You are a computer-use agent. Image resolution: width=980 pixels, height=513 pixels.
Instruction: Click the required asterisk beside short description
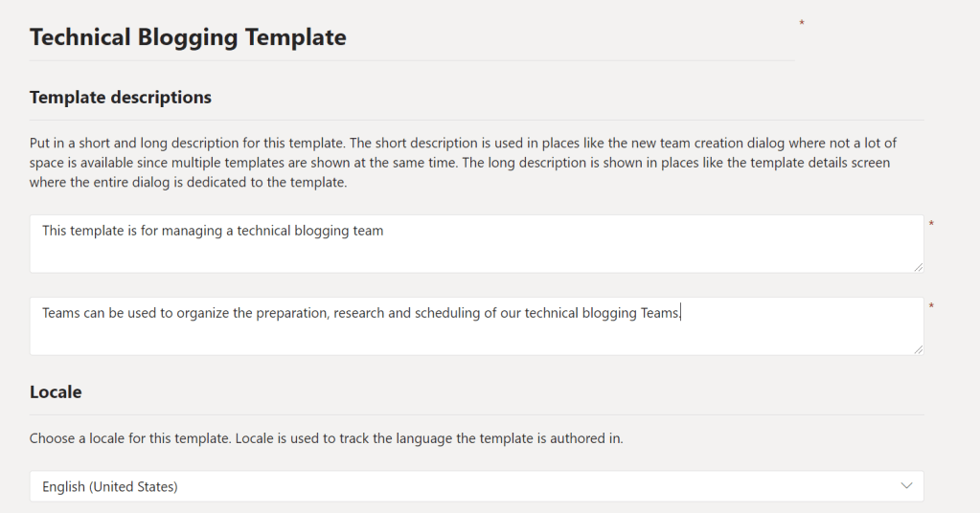(931, 225)
